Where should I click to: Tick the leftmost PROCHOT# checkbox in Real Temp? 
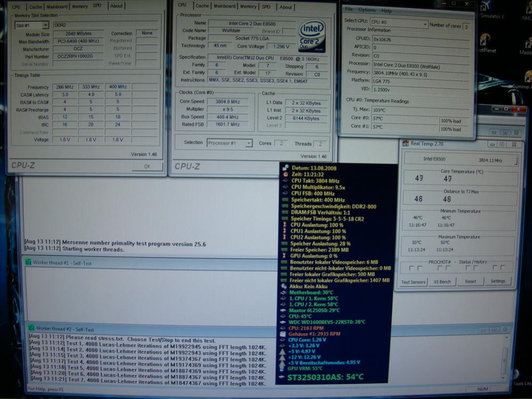[411, 268]
